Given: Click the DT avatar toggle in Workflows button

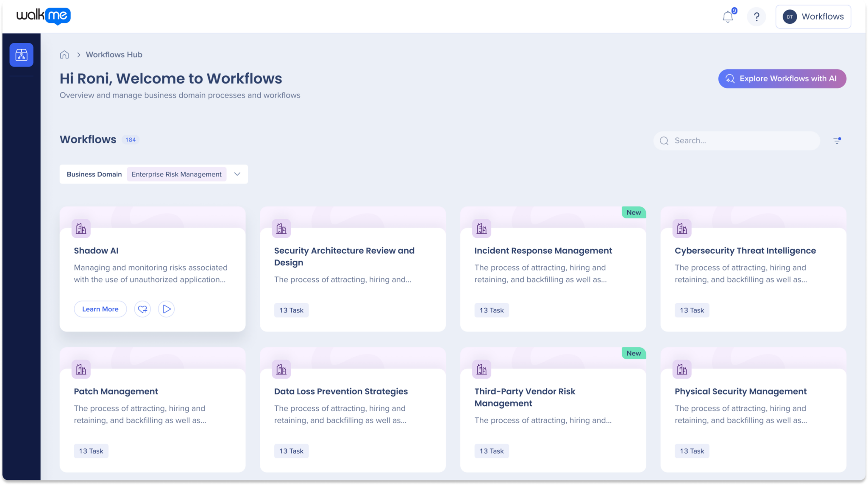Looking at the screenshot, I should [x=790, y=17].
